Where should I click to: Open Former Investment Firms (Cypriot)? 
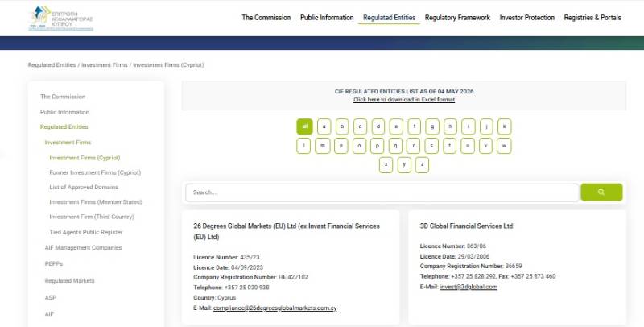[x=95, y=172]
